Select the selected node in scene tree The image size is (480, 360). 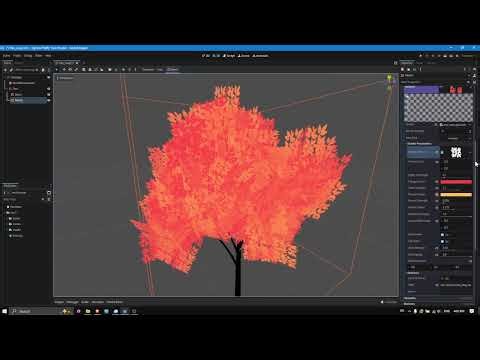pos(28,100)
